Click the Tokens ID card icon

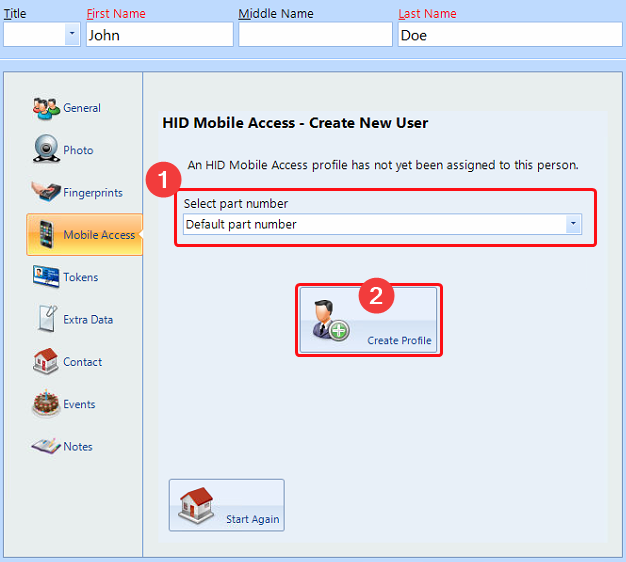tap(46, 277)
